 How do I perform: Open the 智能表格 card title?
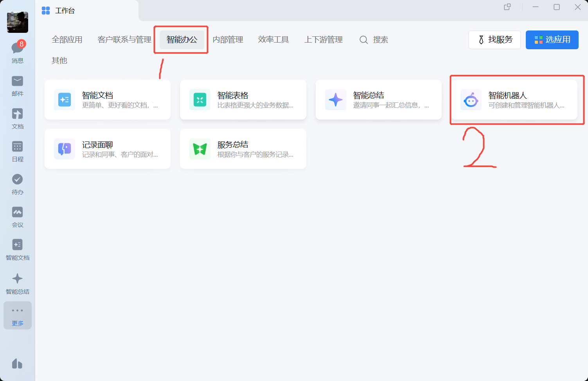point(233,95)
